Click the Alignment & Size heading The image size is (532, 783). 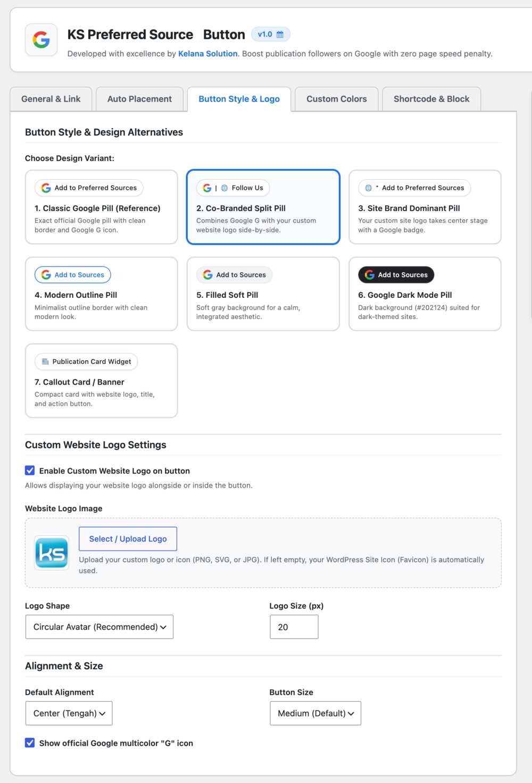click(x=64, y=665)
